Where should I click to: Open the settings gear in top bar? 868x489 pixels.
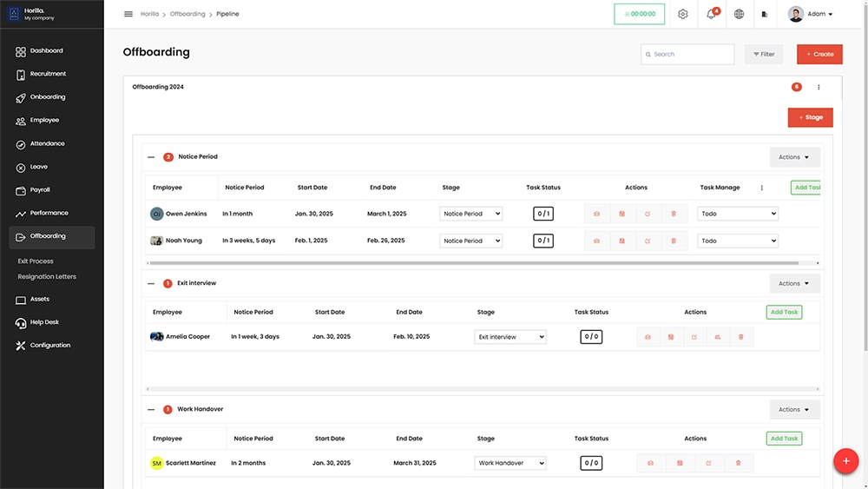[683, 14]
